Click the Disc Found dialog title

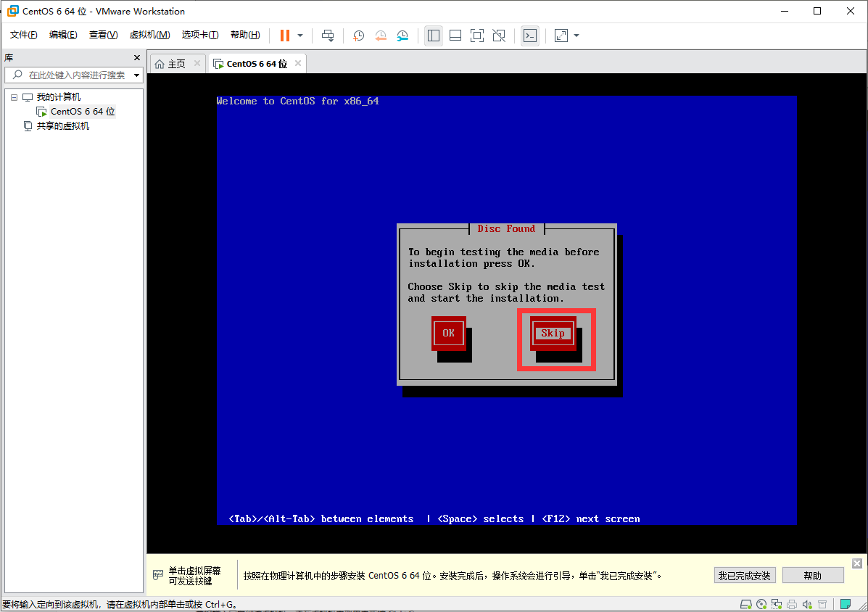tap(507, 228)
